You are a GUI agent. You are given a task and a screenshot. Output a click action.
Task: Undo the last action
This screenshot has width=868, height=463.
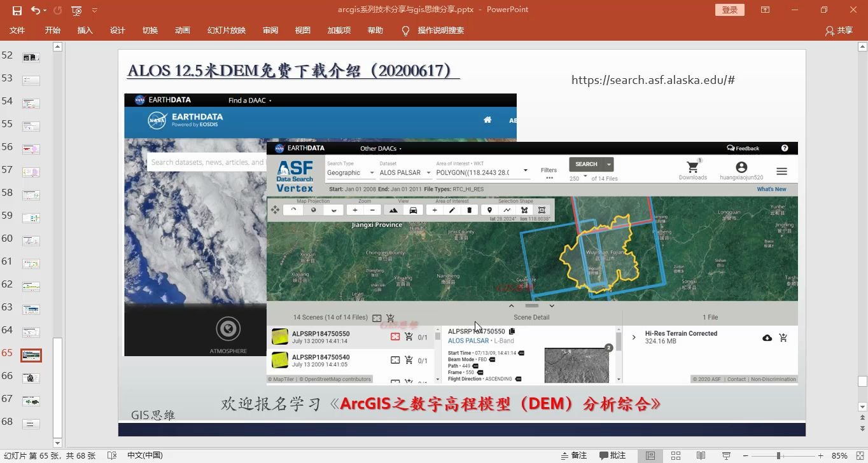click(35, 10)
